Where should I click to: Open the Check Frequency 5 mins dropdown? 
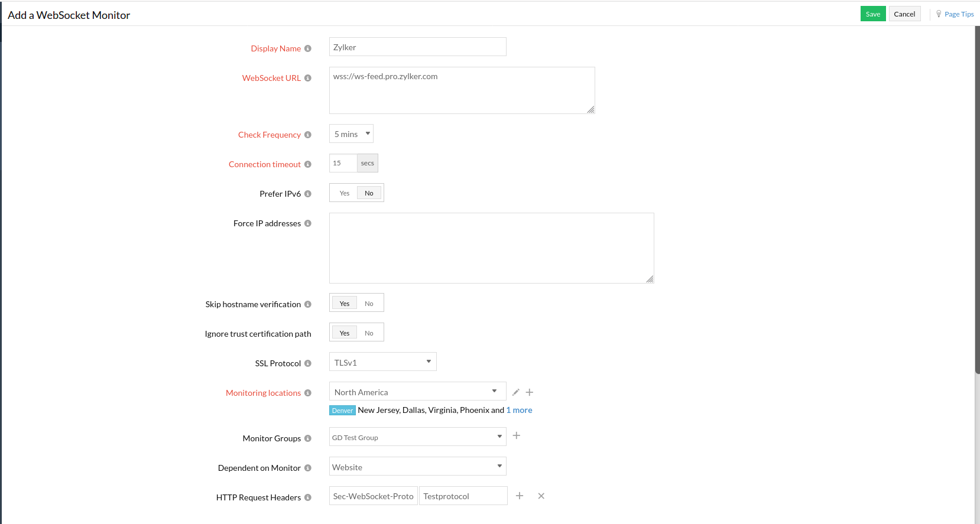(351, 134)
